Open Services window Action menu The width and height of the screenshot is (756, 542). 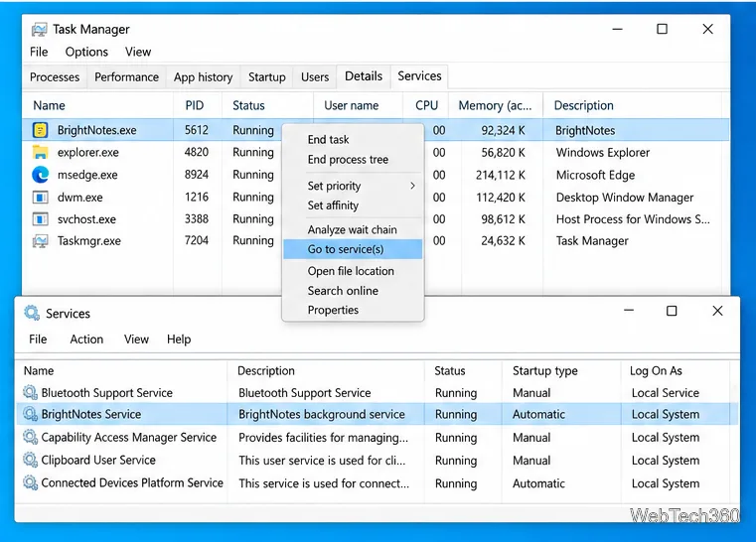tap(86, 339)
